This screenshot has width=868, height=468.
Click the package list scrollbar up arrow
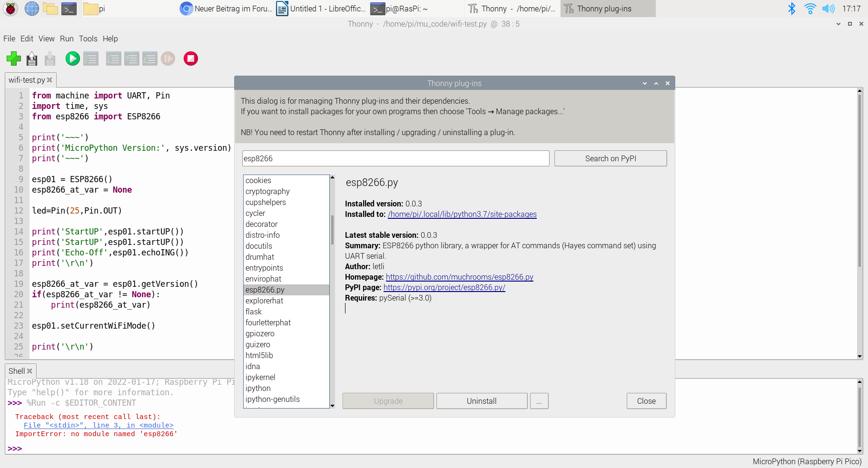pos(332,177)
